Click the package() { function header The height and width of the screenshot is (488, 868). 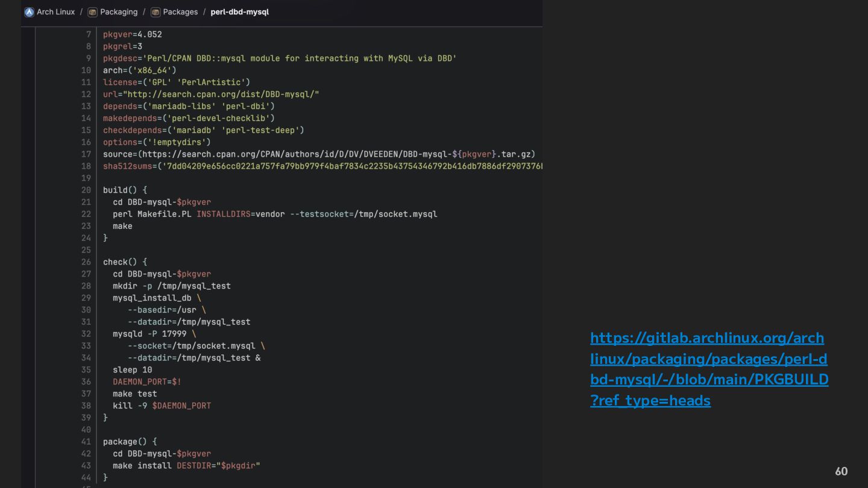[x=130, y=442]
